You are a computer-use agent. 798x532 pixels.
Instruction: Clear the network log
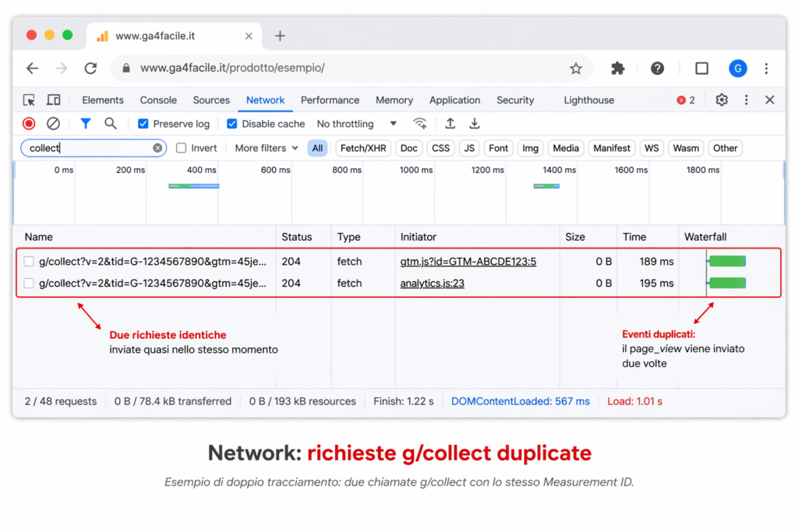point(54,124)
